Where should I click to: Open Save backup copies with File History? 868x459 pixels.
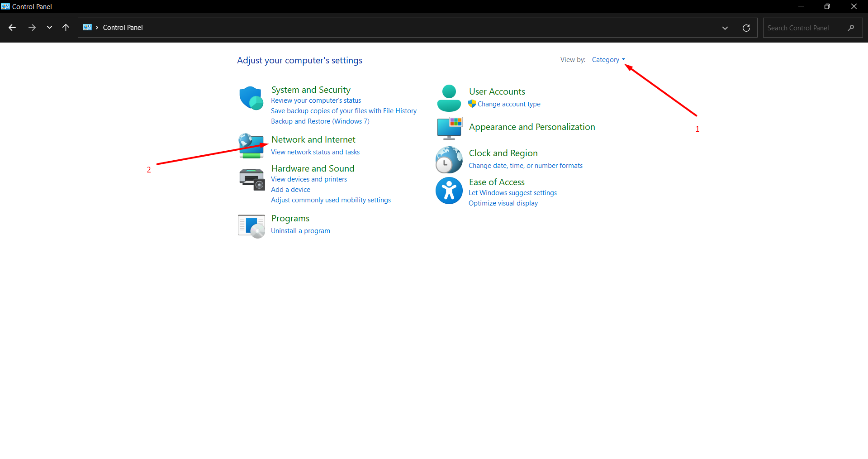pos(344,111)
